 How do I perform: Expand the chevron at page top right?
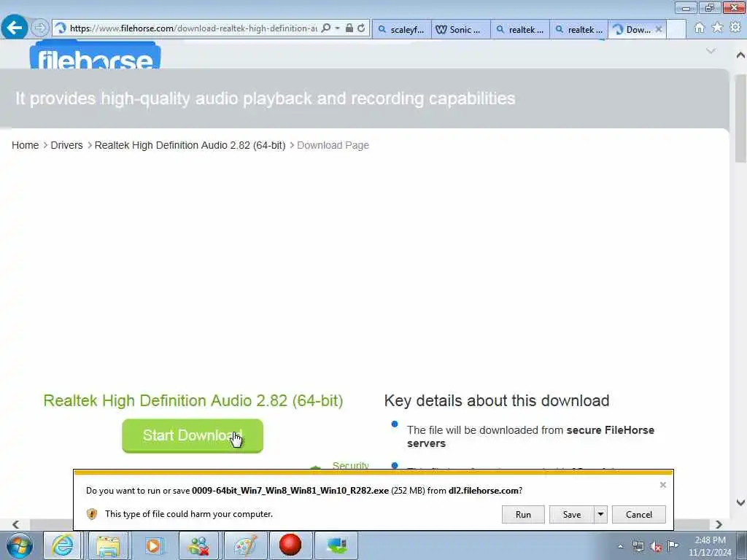[x=711, y=51]
